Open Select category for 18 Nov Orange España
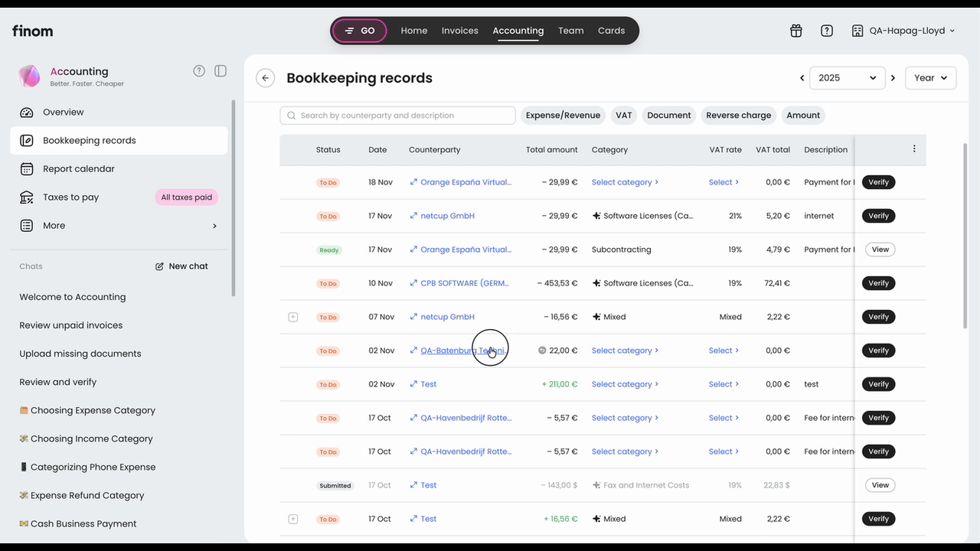 coord(625,182)
